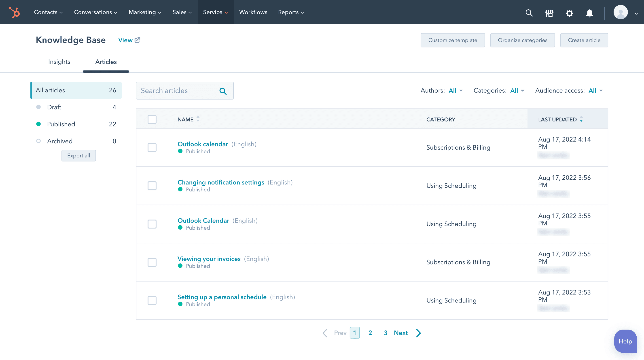The width and height of the screenshot is (644, 360).
Task: Open the settings gear icon
Action: 569,13
